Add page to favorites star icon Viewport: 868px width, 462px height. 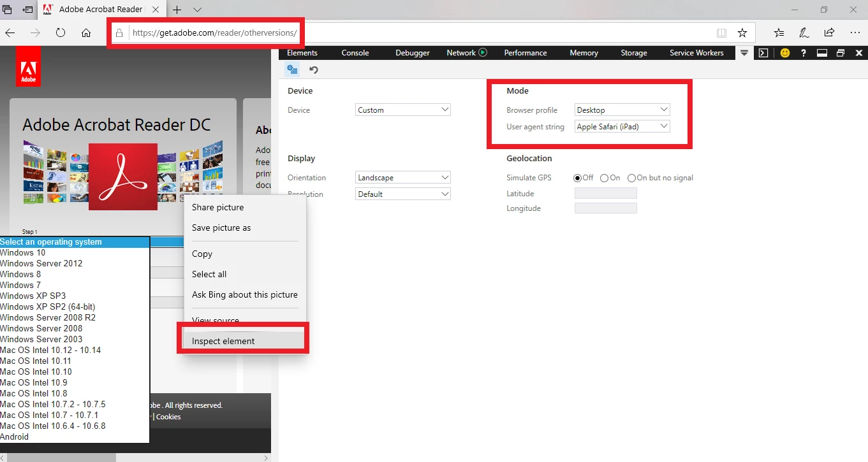click(x=742, y=32)
